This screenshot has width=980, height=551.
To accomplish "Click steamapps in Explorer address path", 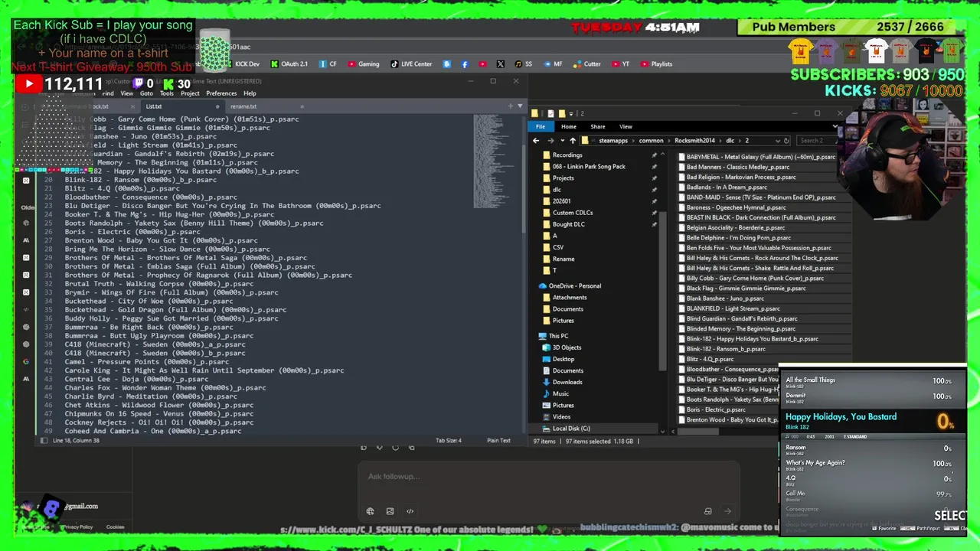I will pyautogui.click(x=613, y=141).
